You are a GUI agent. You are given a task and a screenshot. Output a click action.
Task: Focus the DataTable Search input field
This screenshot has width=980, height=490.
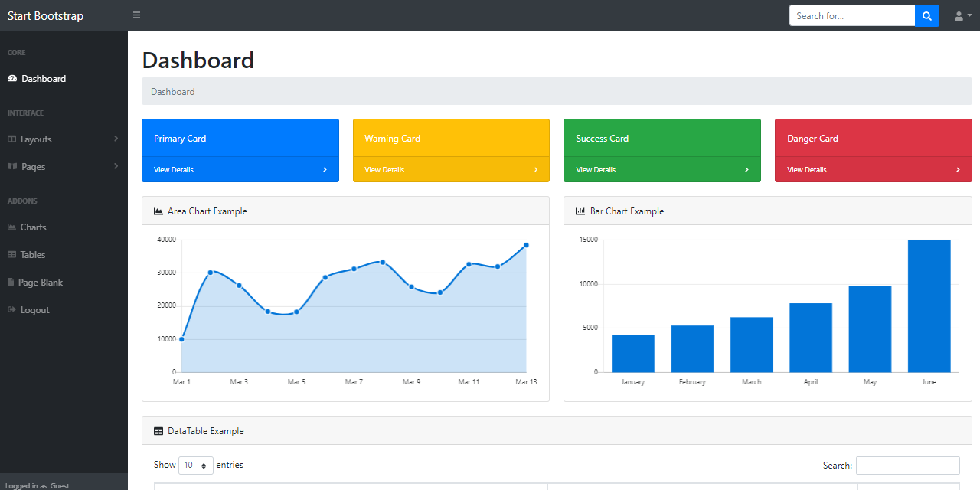click(907, 465)
